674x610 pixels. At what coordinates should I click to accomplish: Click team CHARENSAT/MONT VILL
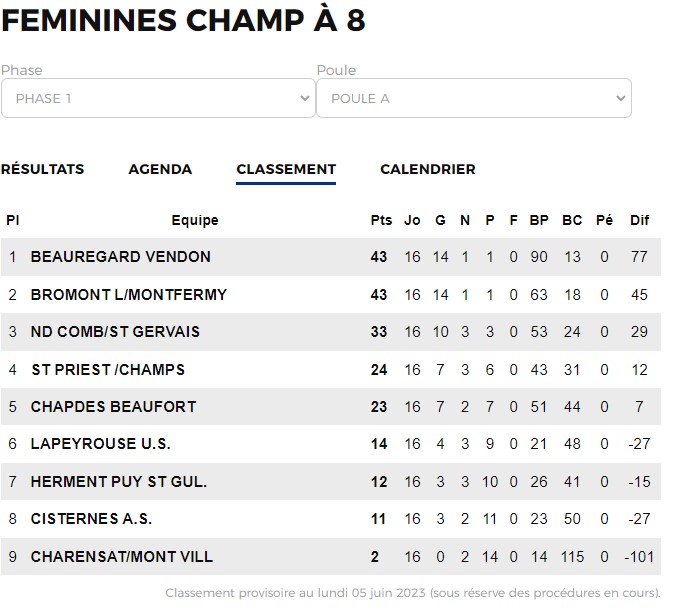point(122,557)
